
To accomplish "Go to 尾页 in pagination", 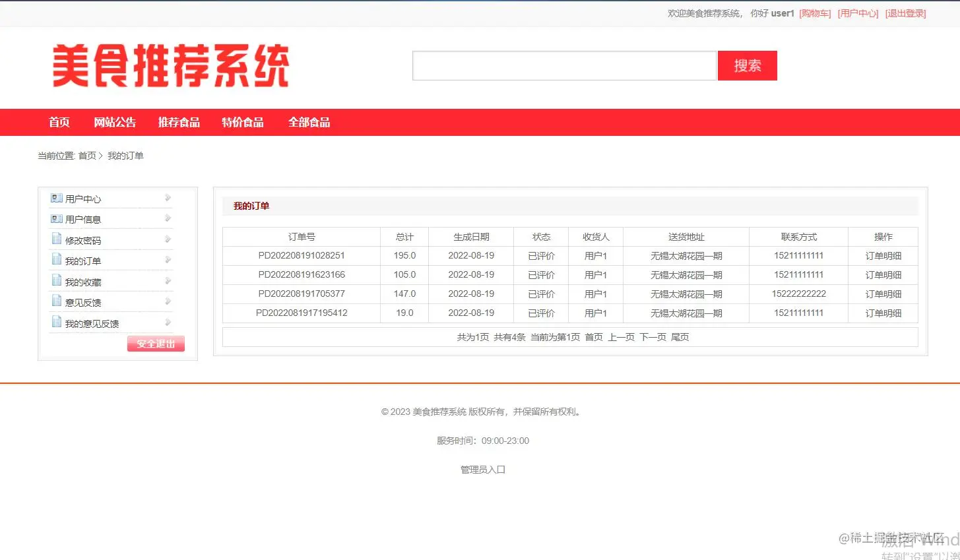I will (x=680, y=337).
